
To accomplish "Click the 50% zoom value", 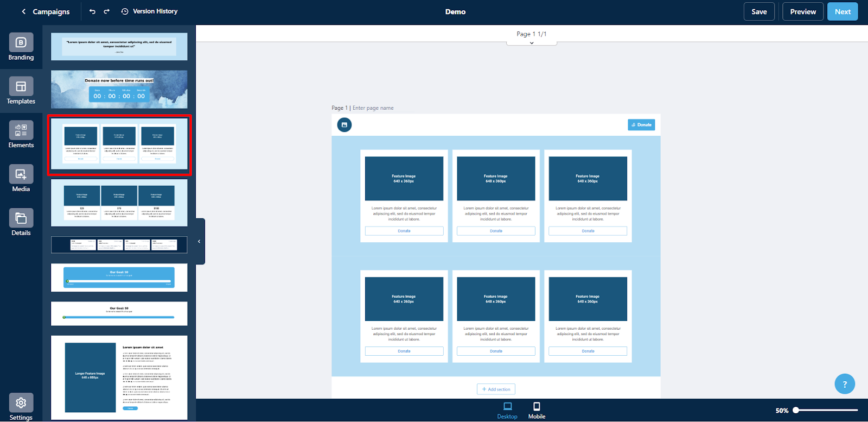I will point(782,411).
